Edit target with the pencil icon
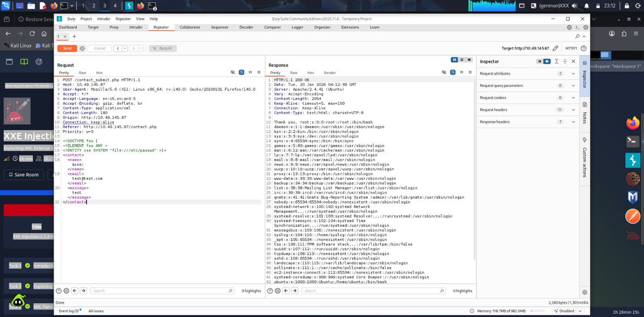This screenshot has height=317, width=644. (x=555, y=48)
